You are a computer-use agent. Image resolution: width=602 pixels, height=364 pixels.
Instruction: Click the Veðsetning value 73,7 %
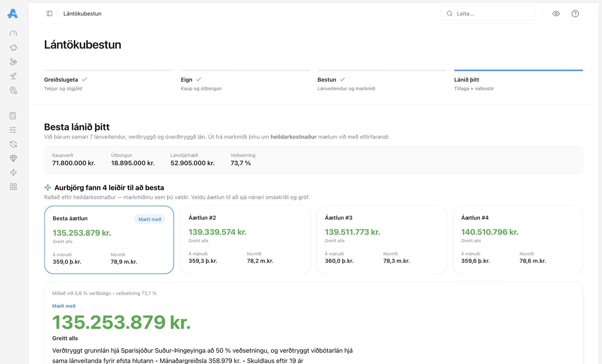coord(241,163)
